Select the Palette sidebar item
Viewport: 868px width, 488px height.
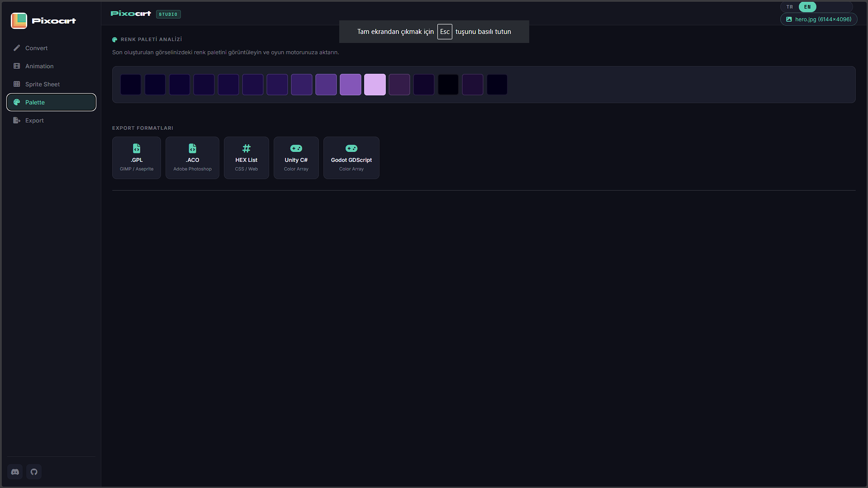[51, 102]
